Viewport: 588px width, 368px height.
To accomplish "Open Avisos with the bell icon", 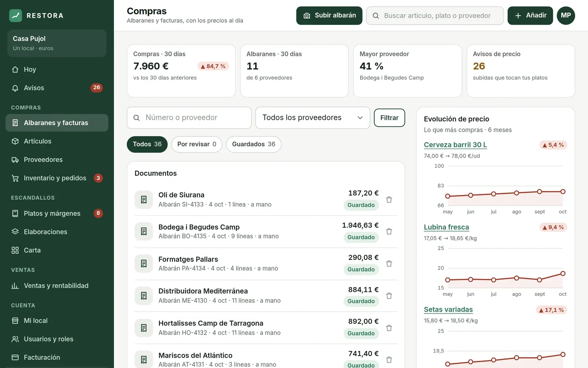I will coord(57,88).
